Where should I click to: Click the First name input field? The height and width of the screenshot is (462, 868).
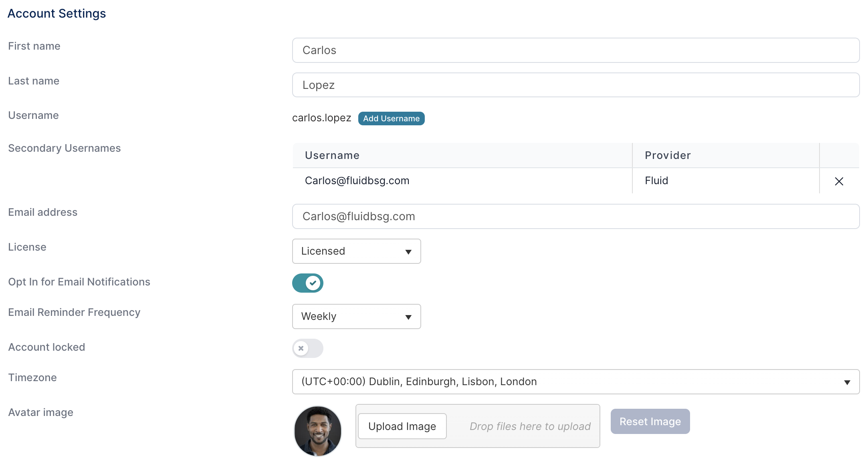tap(575, 50)
